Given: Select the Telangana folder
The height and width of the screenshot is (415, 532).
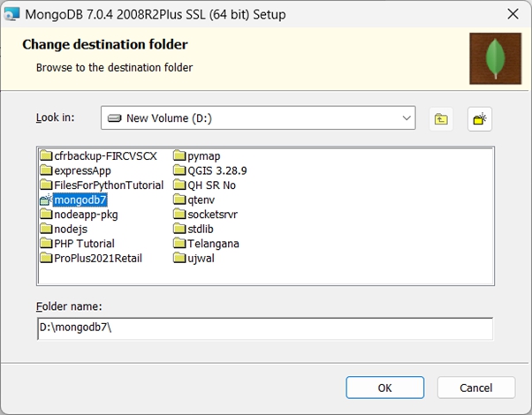Looking at the screenshot, I should click(213, 244).
